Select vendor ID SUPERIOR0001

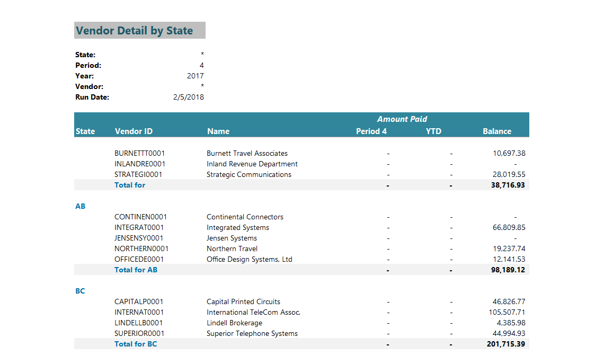tap(139, 334)
